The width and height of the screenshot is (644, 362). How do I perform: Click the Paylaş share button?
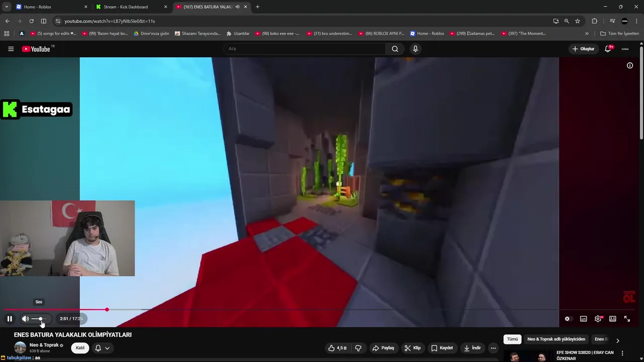(383, 348)
